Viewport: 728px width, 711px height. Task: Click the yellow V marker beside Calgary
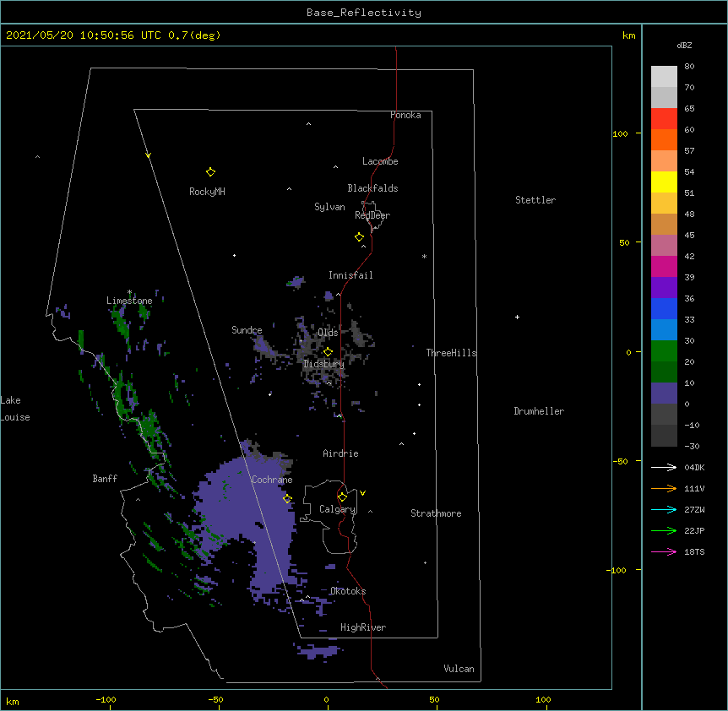coord(362,493)
